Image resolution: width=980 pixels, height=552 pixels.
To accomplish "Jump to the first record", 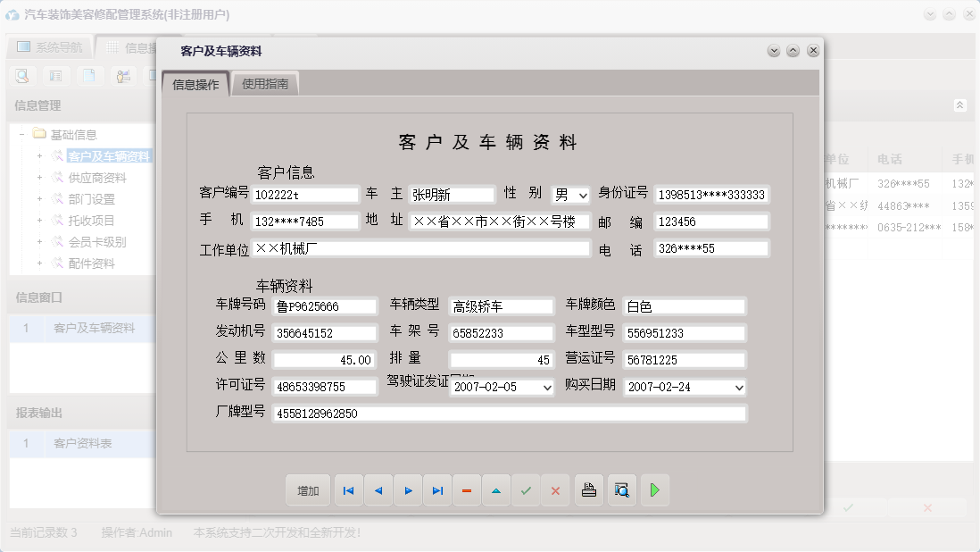I will (348, 489).
